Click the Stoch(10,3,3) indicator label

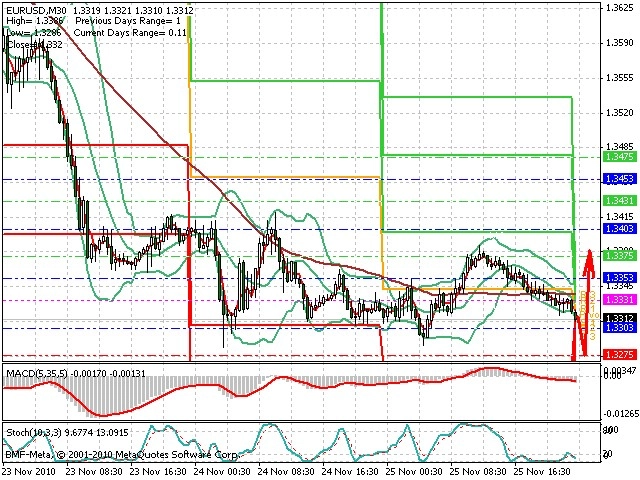coord(35,432)
